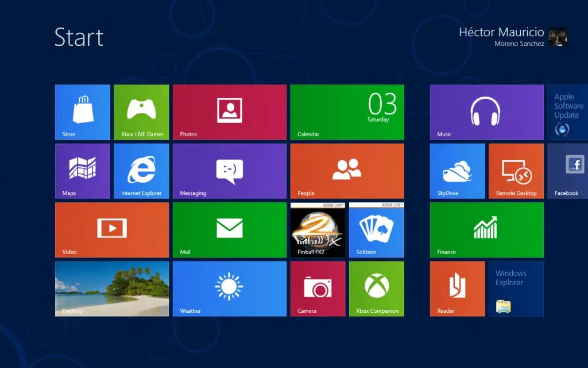Check the Weather tile
Viewport: 588px width, 368px height.
[229, 288]
